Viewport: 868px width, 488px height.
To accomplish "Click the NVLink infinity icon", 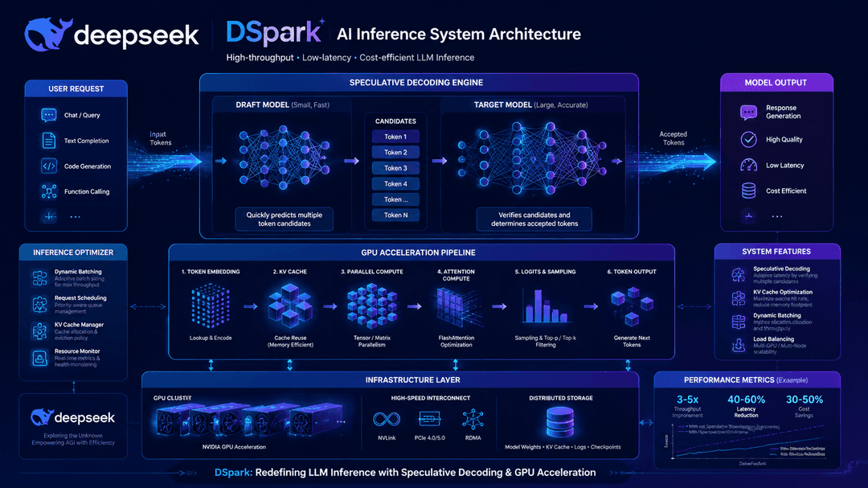I will point(387,420).
